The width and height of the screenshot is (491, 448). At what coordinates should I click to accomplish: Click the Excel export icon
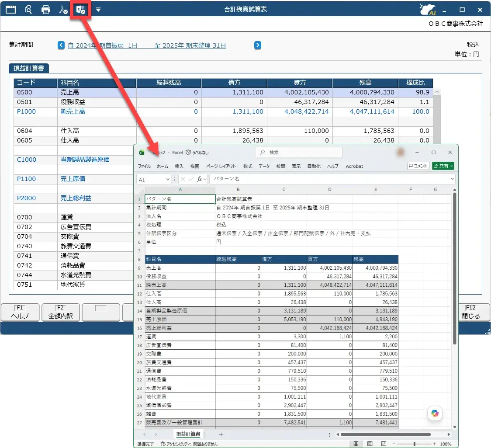tap(80, 10)
